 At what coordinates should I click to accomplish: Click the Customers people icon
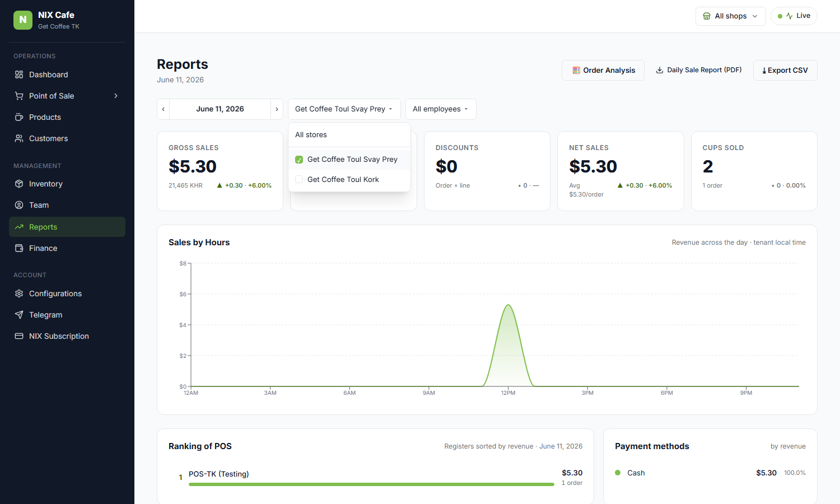pyautogui.click(x=19, y=138)
